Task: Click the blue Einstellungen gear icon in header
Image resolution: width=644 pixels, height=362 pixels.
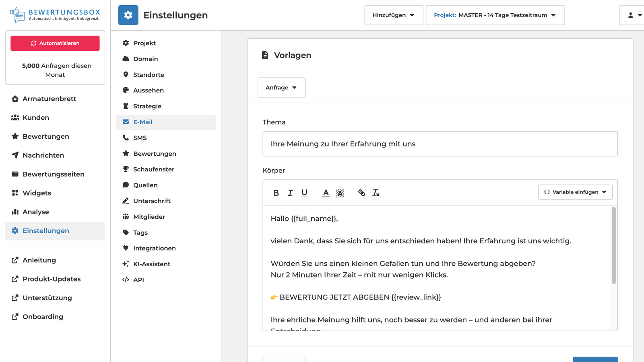Action: 128,15
